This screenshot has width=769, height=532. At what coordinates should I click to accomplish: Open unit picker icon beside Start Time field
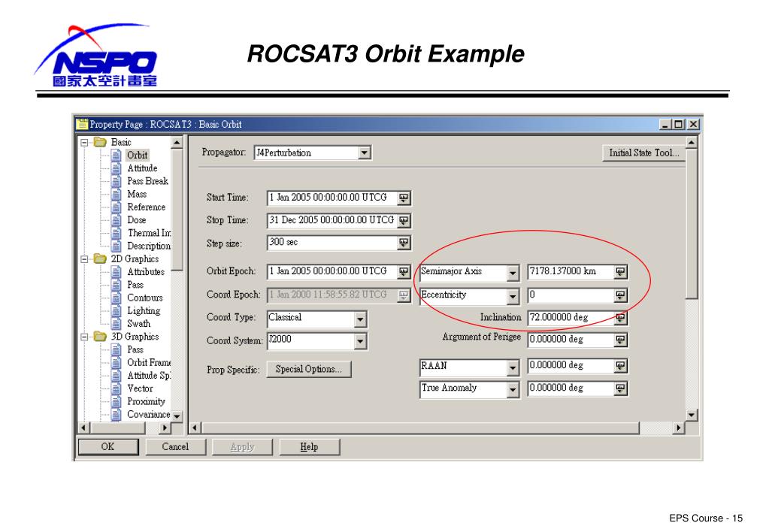[x=403, y=198]
